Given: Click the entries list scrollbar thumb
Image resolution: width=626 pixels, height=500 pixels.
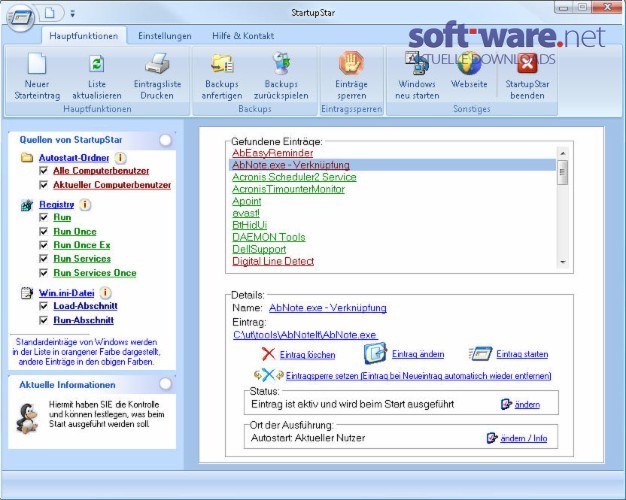Looking at the screenshot, I should (563, 172).
